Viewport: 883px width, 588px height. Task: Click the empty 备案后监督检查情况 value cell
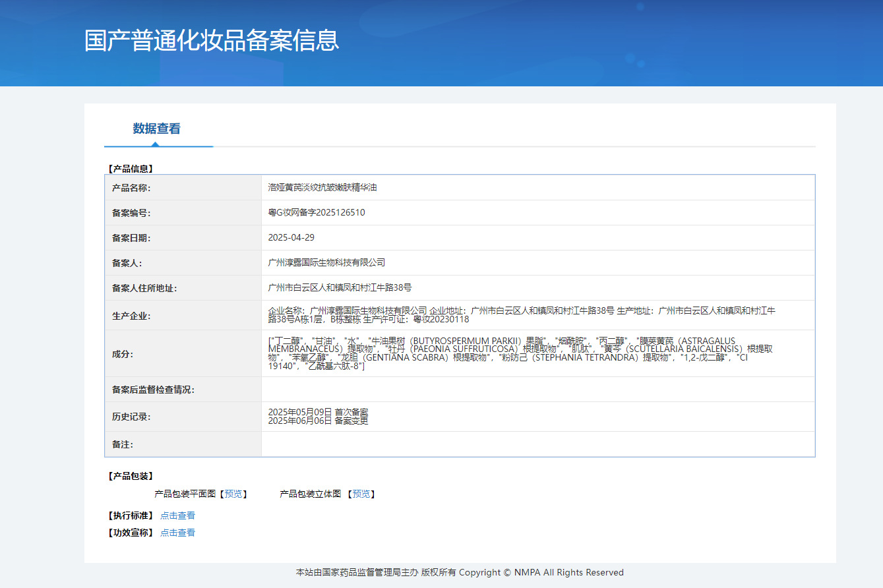(x=537, y=390)
